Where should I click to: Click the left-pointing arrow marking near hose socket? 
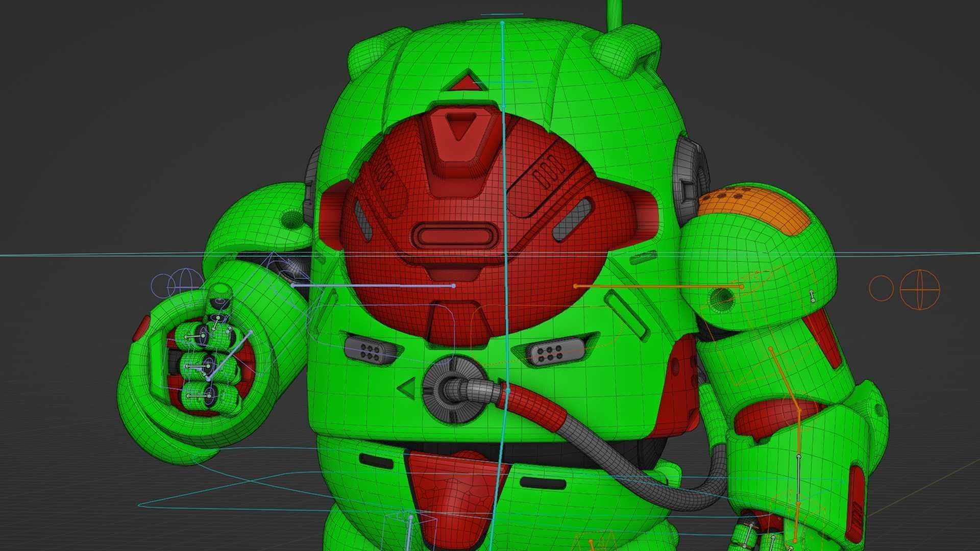[x=406, y=388]
